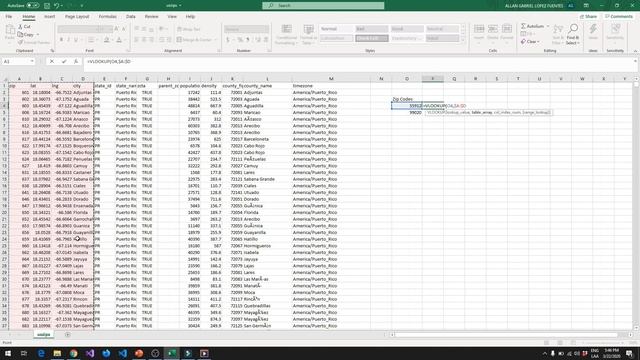
Task: Select the Normal cell style
Action: (x=336, y=29)
